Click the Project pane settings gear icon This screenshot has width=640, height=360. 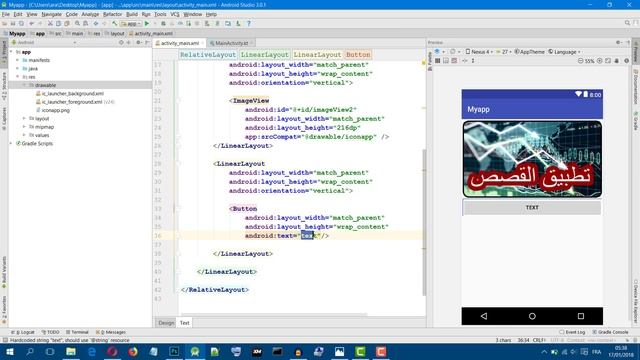pyautogui.click(x=138, y=42)
